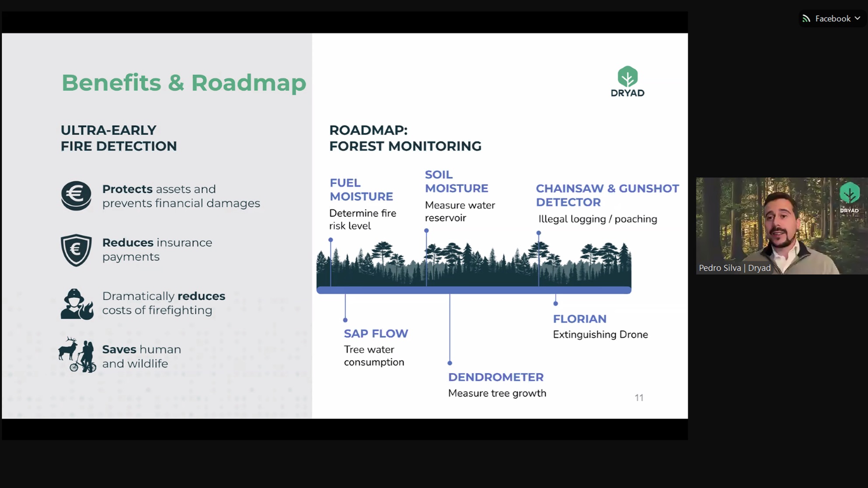Select Pedro Silva's video thumbnail

pos(781,226)
